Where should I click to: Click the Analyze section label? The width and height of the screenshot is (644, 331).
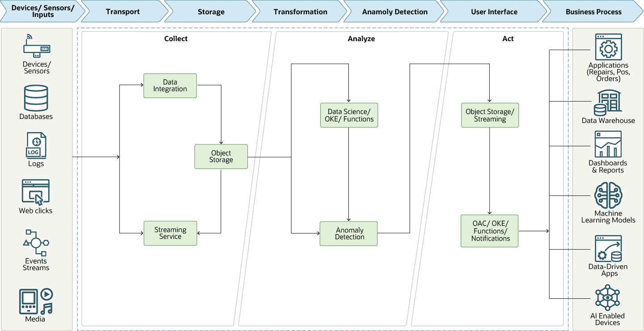(x=361, y=38)
